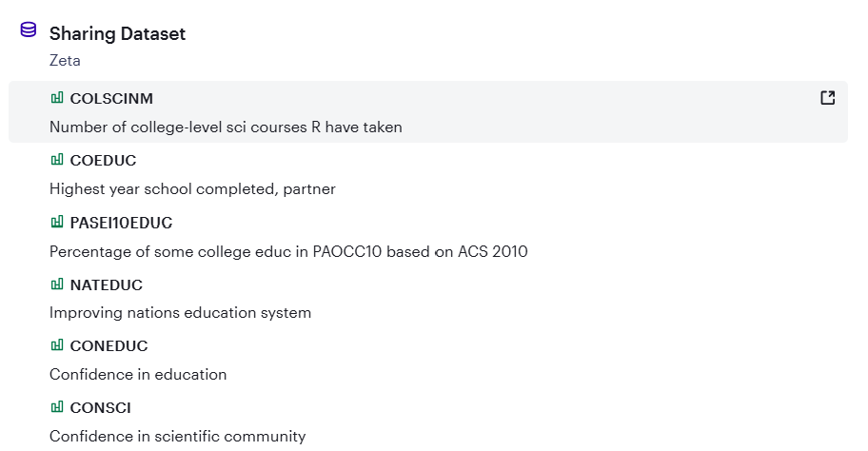Click the chart icon beside CONSCI
The height and width of the screenshot is (451, 868).
tap(57, 407)
